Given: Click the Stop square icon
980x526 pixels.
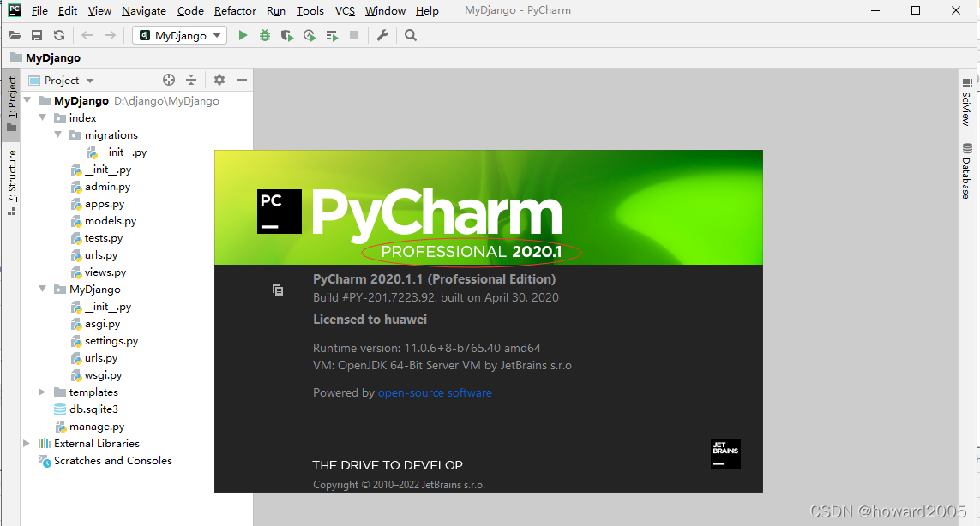Looking at the screenshot, I should click(x=354, y=36).
